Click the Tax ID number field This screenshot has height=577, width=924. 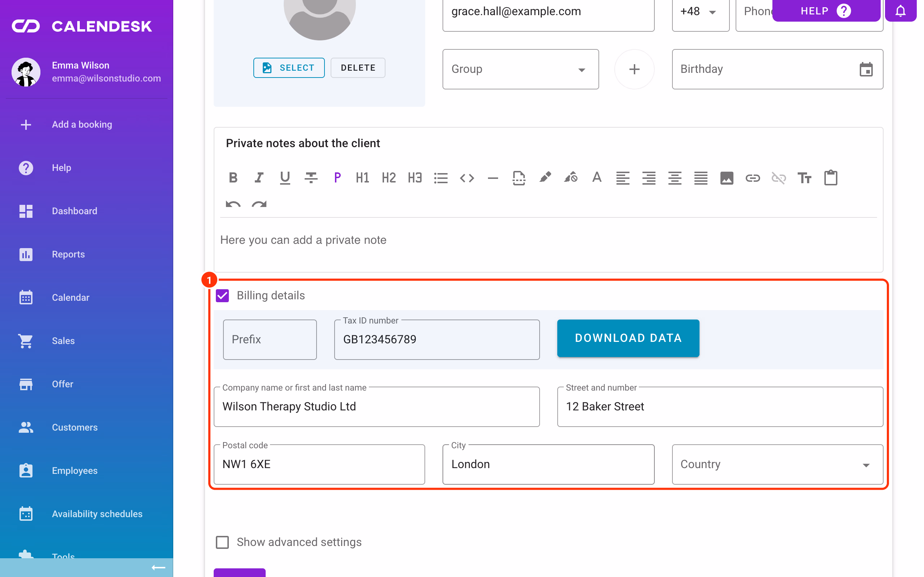coord(437,340)
